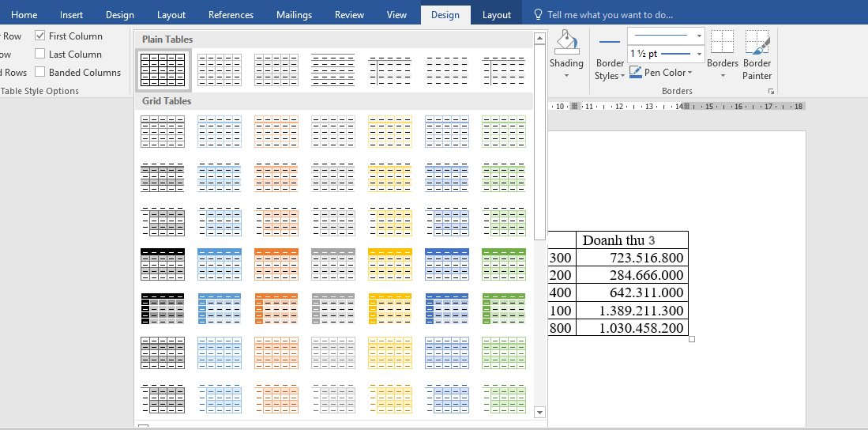This screenshot has height=430, width=868.
Task: Switch to the Home tab
Action: pyautogui.click(x=24, y=15)
